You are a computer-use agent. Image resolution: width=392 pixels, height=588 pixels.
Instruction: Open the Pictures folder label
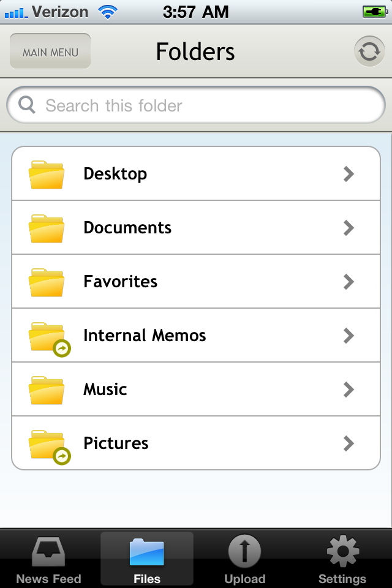(x=116, y=443)
